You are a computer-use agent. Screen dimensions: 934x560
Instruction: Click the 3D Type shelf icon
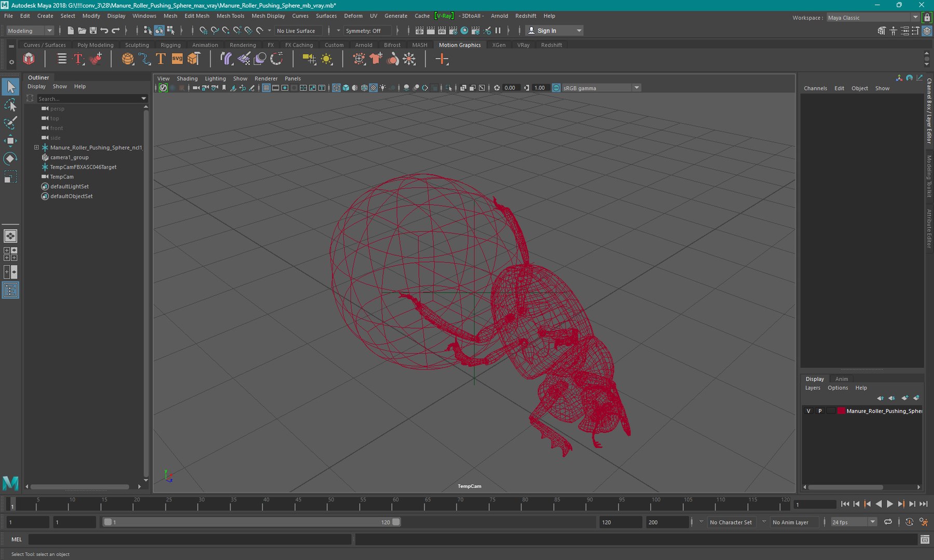(x=160, y=59)
